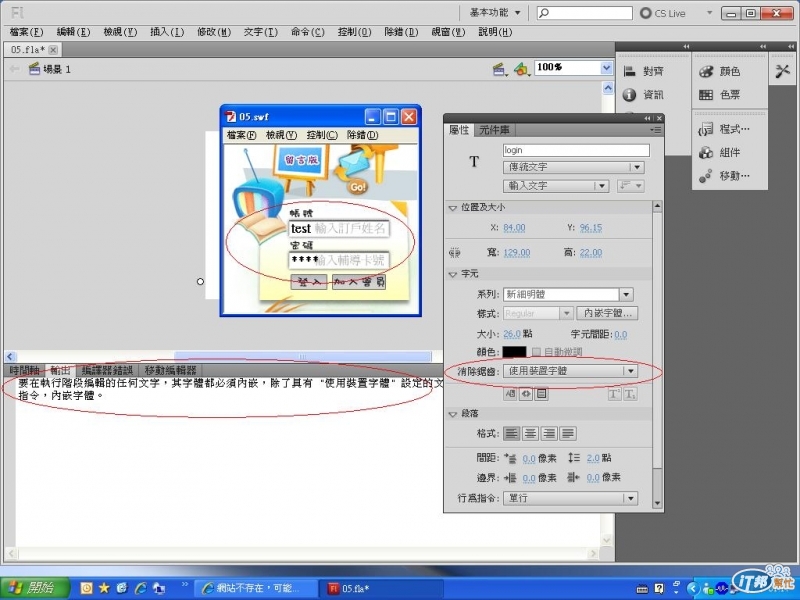Click the Edit Symbols icon beside zoom
800x600 pixels.
tap(521, 68)
